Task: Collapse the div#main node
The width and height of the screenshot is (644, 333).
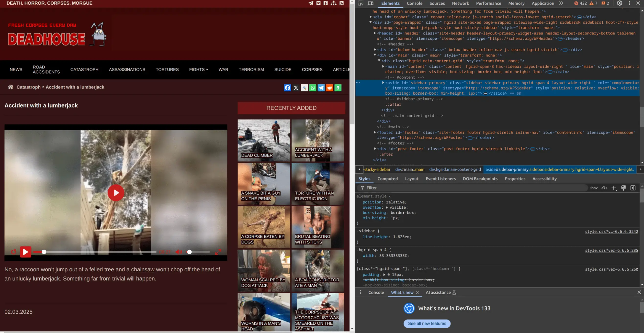Action: [x=375, y=55]
